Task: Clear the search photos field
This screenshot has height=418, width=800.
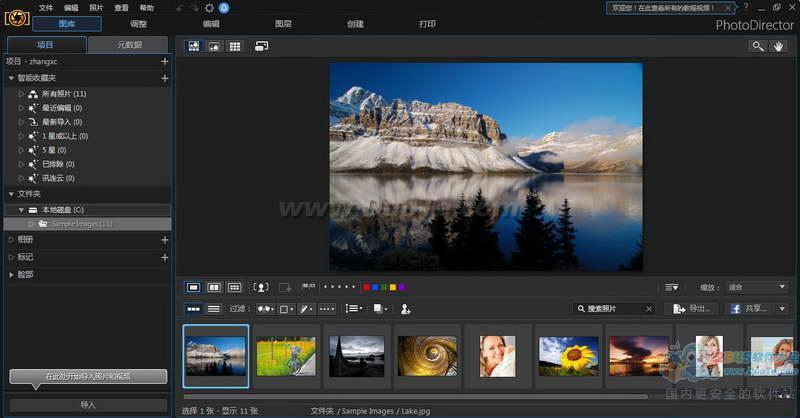Action: pos(648,309)
